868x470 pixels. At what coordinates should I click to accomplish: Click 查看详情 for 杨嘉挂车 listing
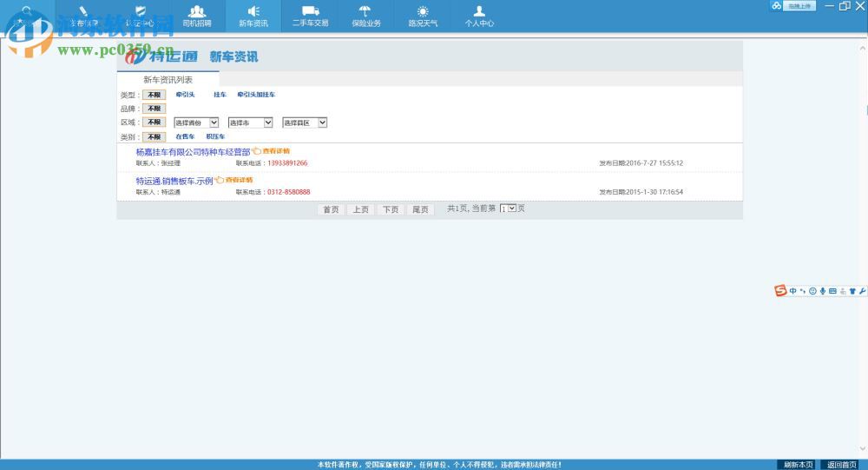[276, 151]
